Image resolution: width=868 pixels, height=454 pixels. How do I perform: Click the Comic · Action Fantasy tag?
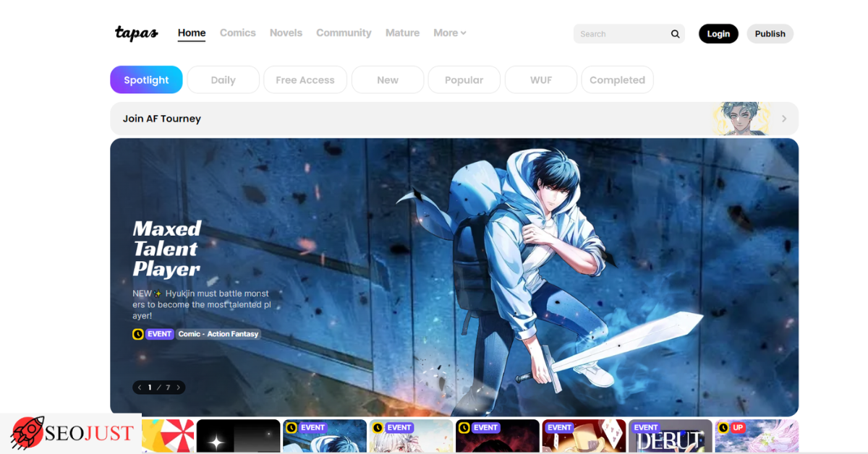click(218, 334)
